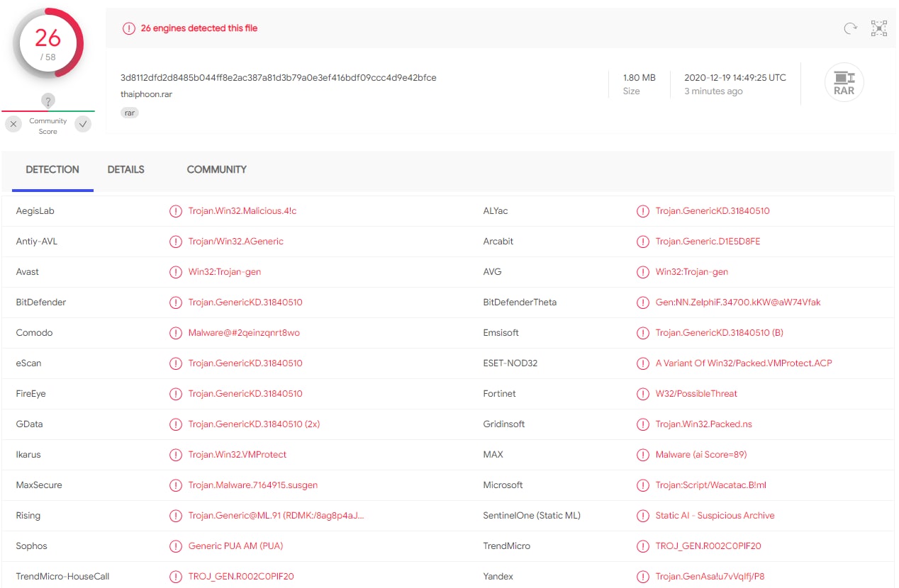Select MaxSecure result Trojan.Malware.7164915.susgen
This screenshot has width=899, height=588.
253,485
